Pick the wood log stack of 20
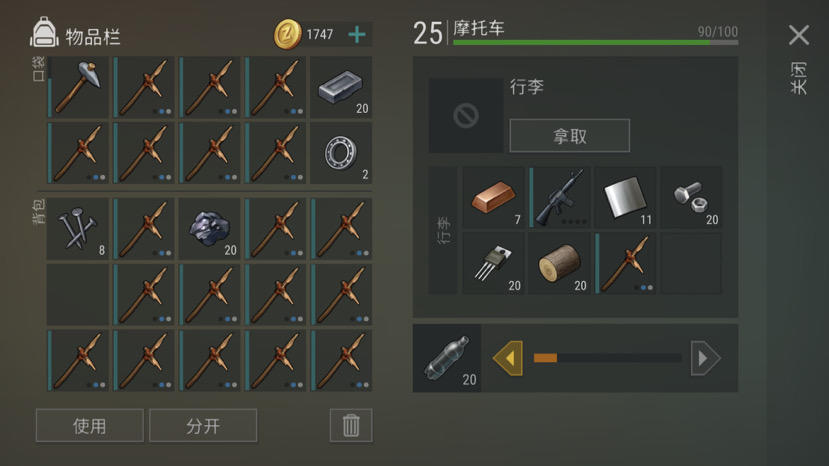The image size is (829, 466). coord(559,263)
